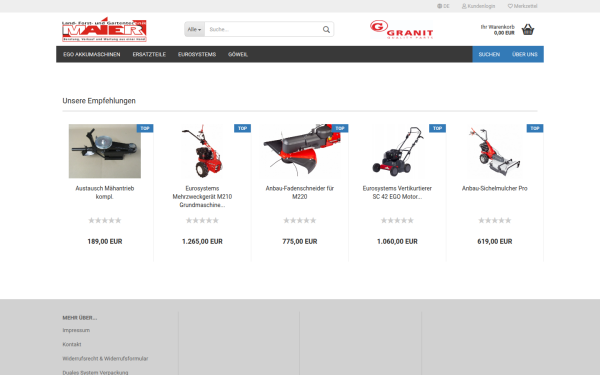Click star rating of Anbau-Sichelmulcher Pro

494,220
